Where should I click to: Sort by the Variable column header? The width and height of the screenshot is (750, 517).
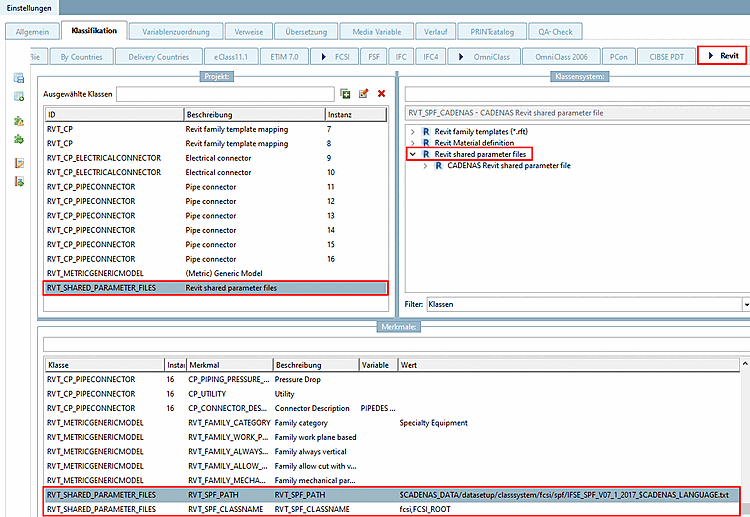(x=378, y=365)
